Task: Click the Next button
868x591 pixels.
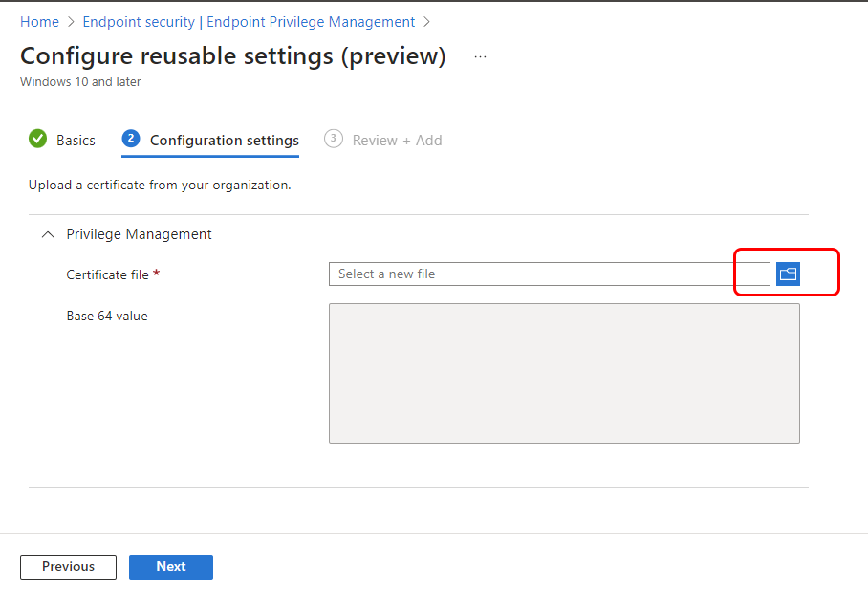Action: coord(171,567)
